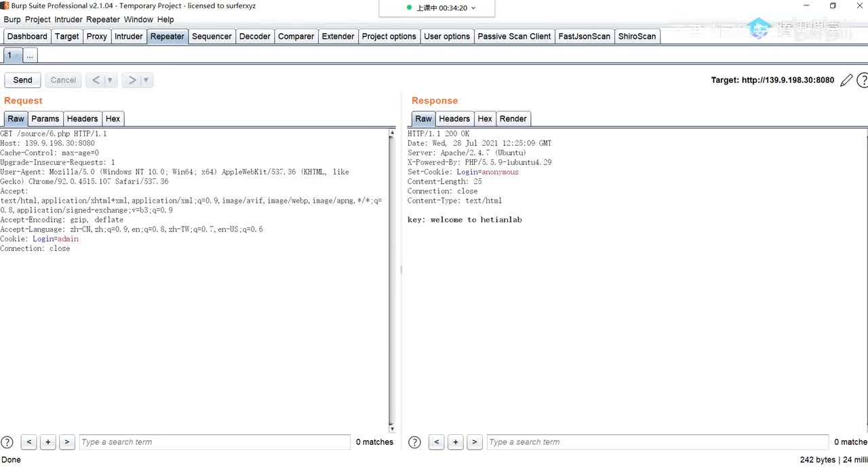Screen dimensions: 868x468
Task: Switch to FastJsonScan tab
Action: (585, 37)
